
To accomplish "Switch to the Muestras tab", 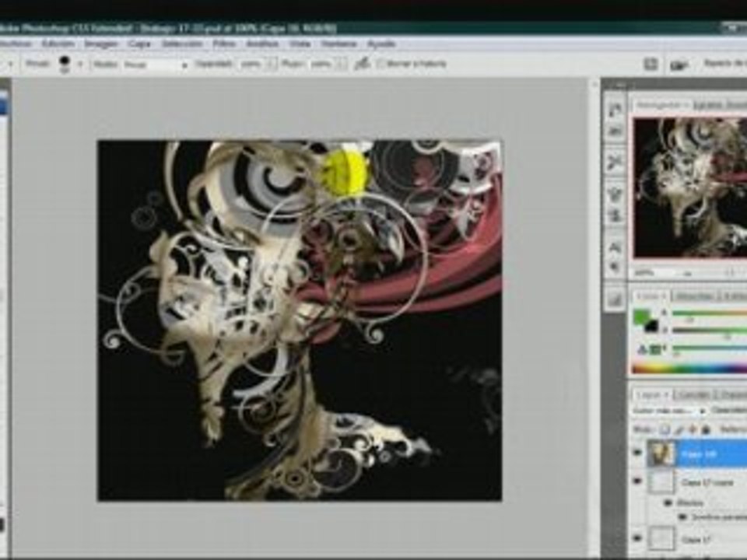I will [x=694, y=296].
